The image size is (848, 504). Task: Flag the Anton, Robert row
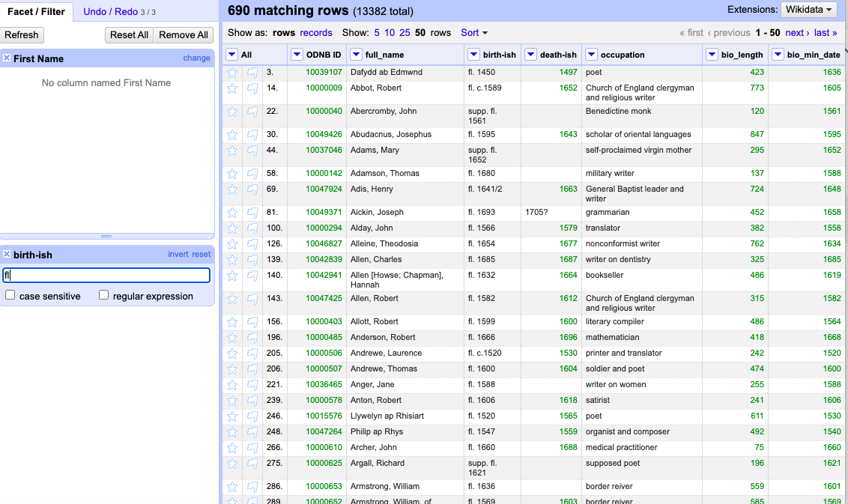pos(252,400)
